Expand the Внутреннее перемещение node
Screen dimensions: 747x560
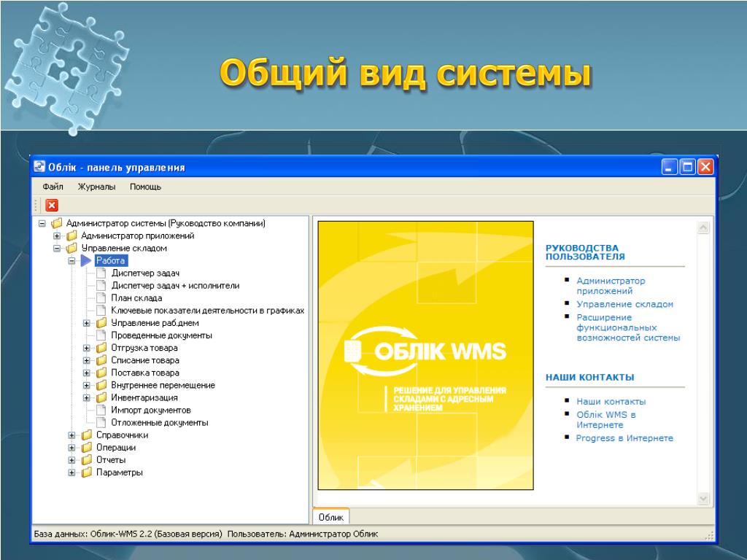pos(86,385)
